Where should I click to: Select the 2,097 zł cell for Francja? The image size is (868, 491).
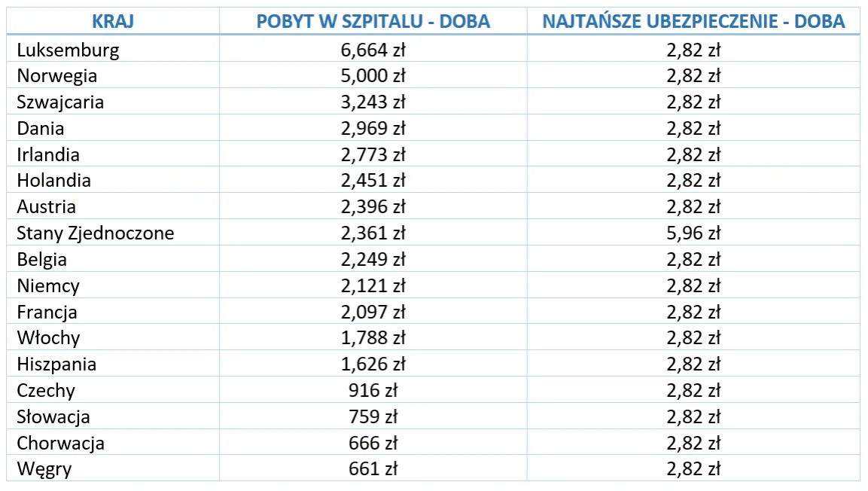click(x=373, y=312)
